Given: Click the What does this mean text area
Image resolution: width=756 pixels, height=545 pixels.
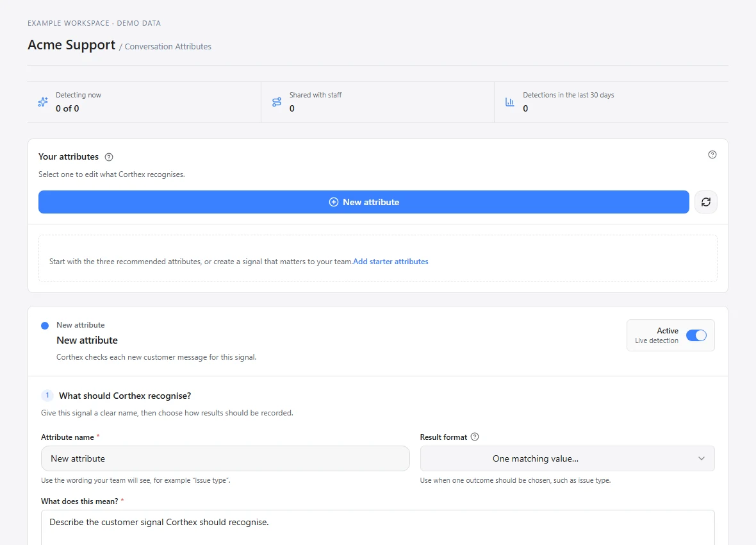Looking at the screenshot, I should [x=377, y=527].
